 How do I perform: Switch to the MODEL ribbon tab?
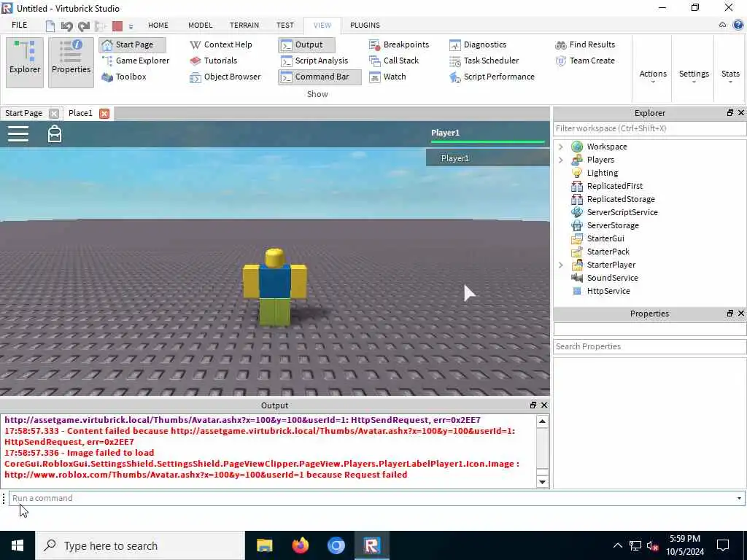coord(200,26)
